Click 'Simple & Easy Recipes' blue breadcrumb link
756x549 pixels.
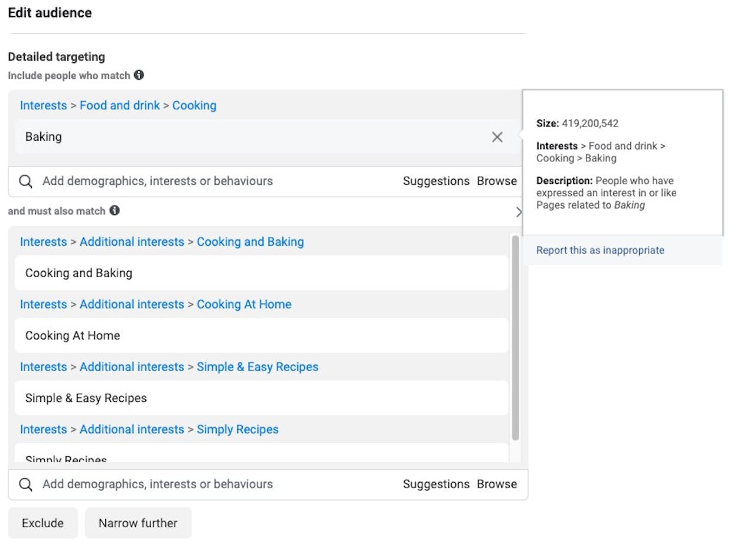[258, 368]
